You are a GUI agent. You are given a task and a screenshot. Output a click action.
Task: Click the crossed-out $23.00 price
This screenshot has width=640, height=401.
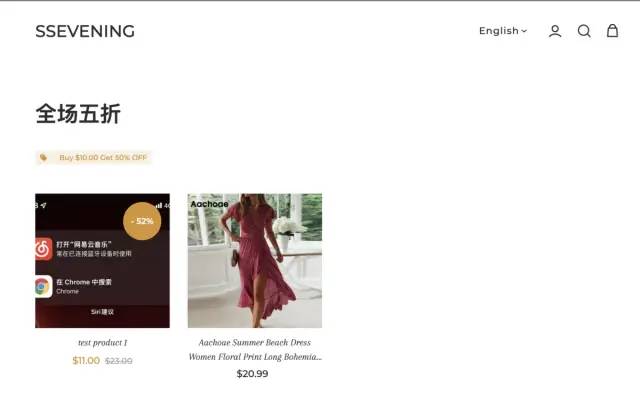(x=119, y=361)
